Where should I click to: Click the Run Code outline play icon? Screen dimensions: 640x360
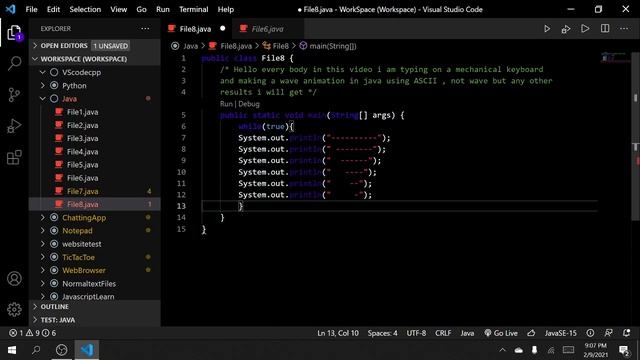click(585, 29)
